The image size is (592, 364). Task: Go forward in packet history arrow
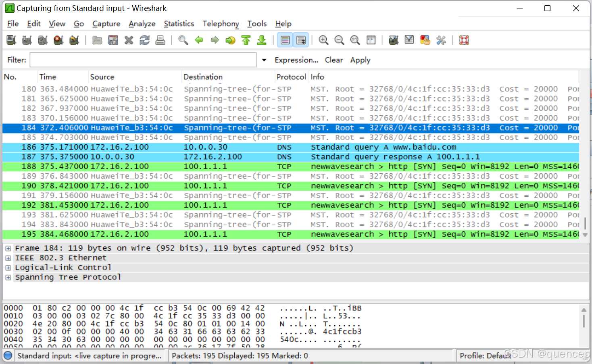(x=215, y=40)
